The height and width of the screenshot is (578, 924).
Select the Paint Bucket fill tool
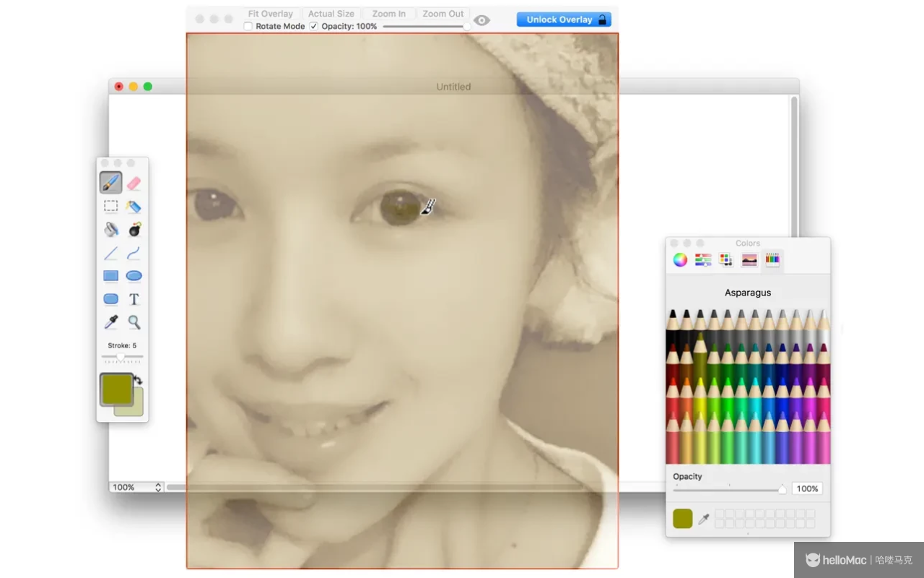[110, 229]
